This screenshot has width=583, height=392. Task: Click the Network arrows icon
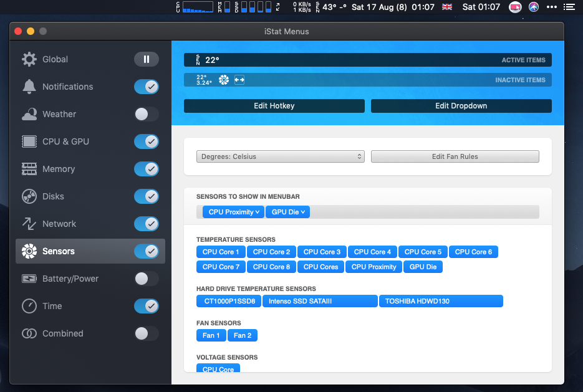point(29,224)
